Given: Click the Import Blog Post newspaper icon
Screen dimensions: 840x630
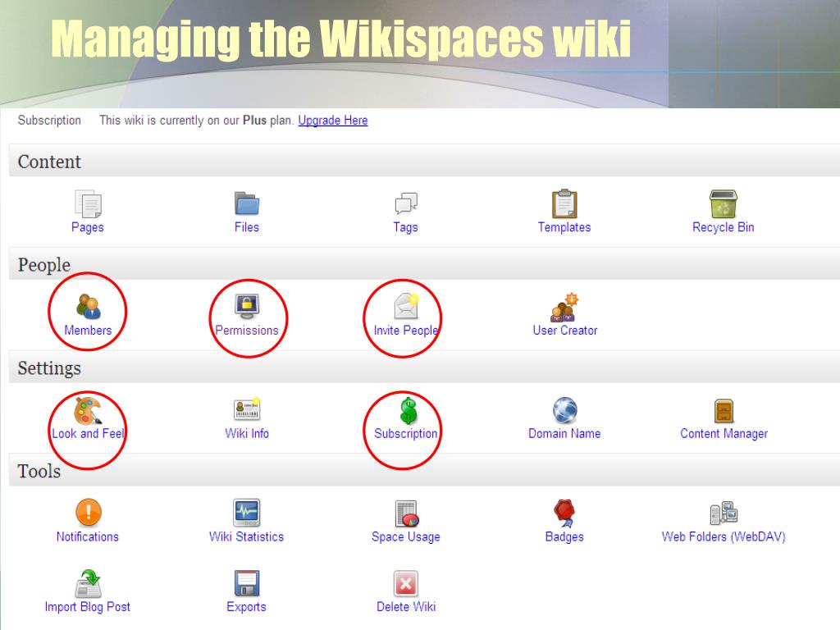Looking at the screenshot, I should (x=89, y=583).
